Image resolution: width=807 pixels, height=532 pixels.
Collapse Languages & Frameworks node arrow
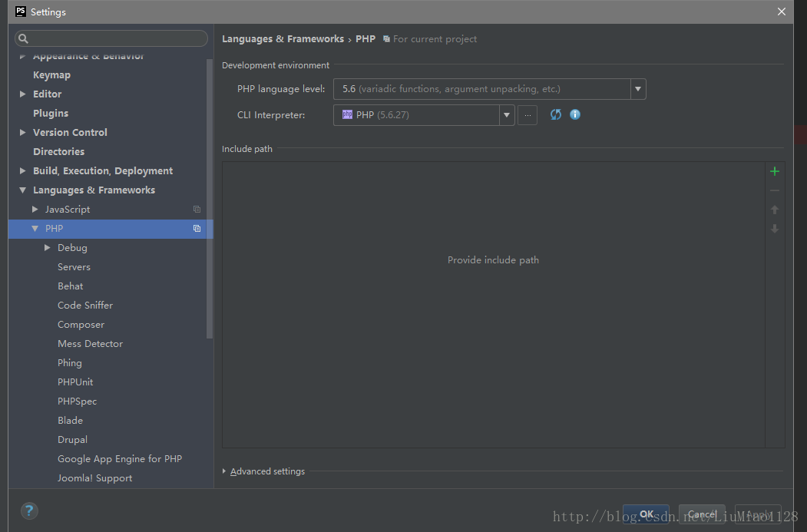point(22,190)
